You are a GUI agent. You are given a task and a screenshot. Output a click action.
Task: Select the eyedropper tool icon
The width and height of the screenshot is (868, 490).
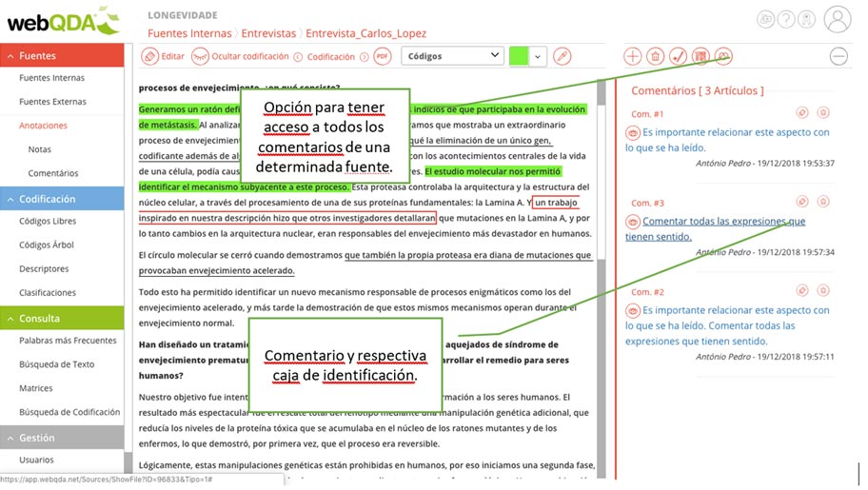coord(562,56)
